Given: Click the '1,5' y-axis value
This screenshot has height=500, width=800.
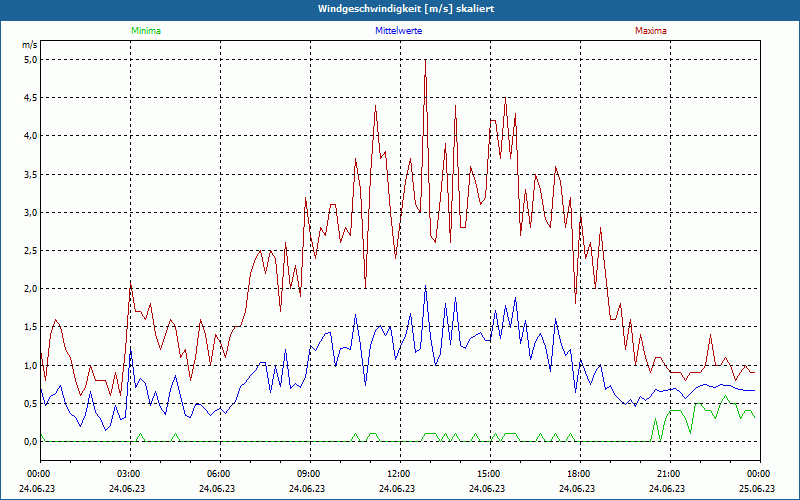Looking at the screenshot, I should (x=31, y=327).
